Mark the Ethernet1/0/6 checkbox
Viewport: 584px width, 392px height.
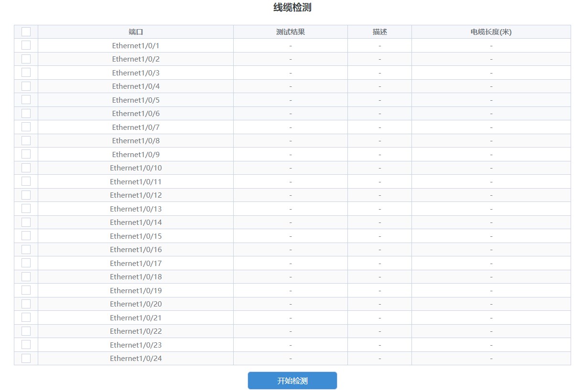tap(26, 113)
